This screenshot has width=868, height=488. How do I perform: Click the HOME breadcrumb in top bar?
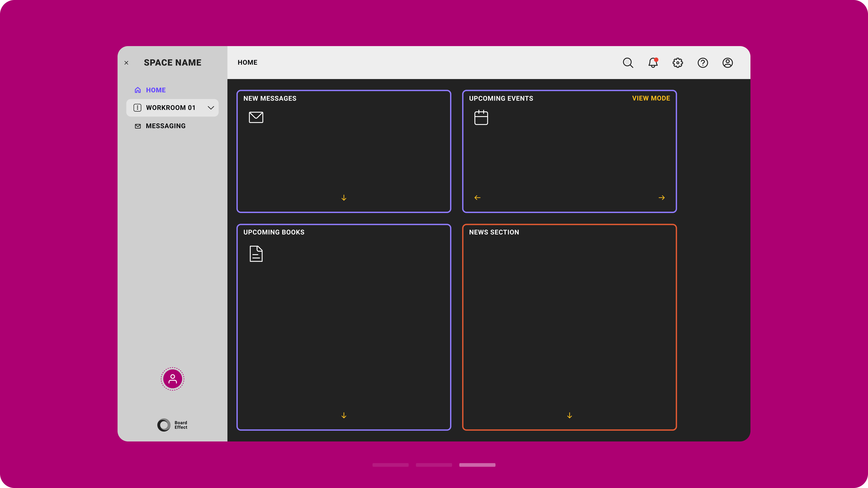(247, 62)
